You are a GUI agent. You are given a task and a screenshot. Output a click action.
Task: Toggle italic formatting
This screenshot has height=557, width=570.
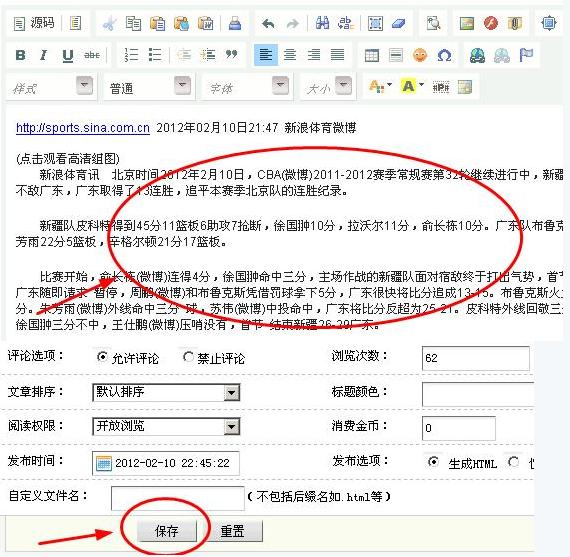pyautogui.click(x=44, y=55)
